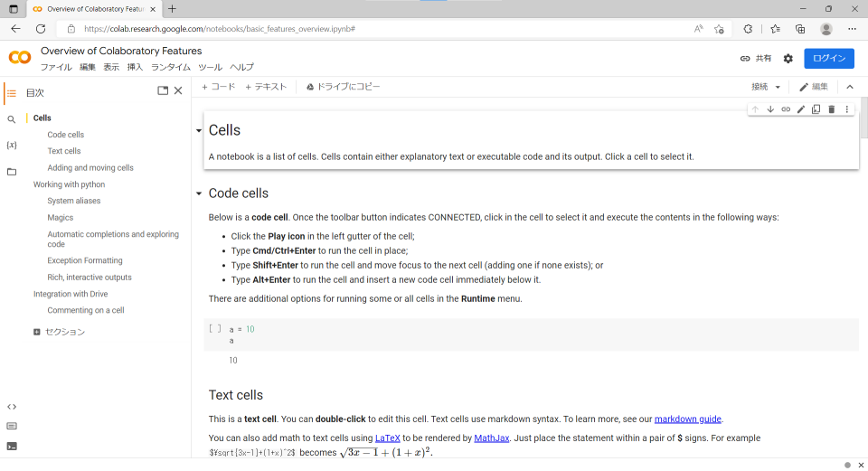Collapse the Cells section heading
This screenshot has height=471, width=868.
click(x=199, y=130)
